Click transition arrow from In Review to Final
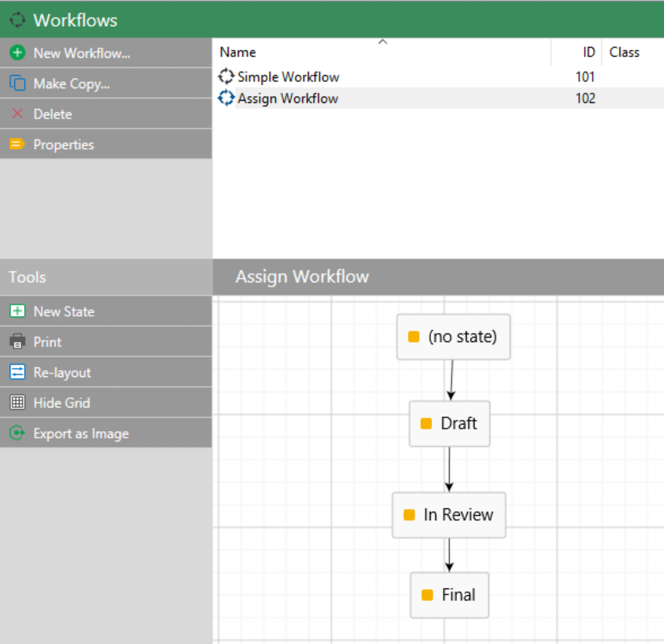Screen dimensions: 664x644 point(449,555)
